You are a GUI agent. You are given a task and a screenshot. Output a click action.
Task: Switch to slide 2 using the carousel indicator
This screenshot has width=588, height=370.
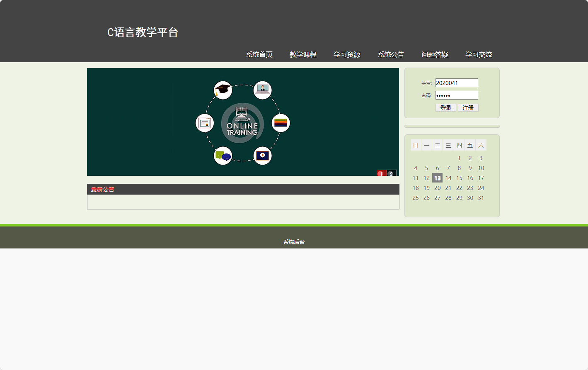click(x=392, y=174)
